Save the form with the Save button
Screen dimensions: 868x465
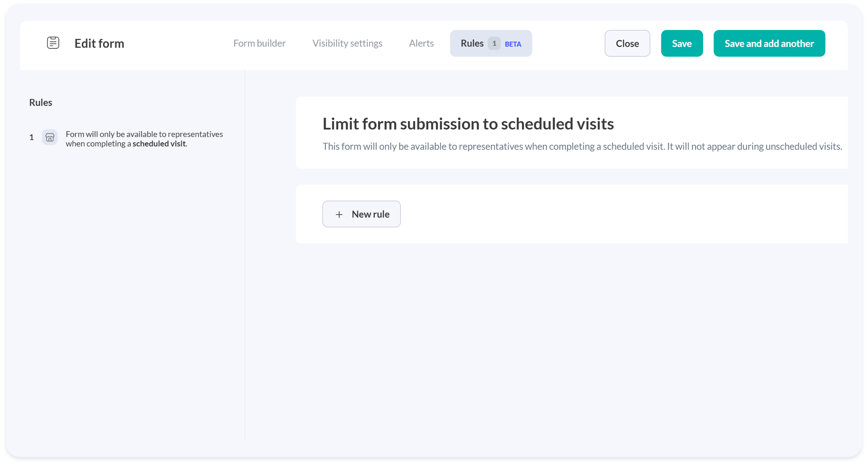(682, 44)
